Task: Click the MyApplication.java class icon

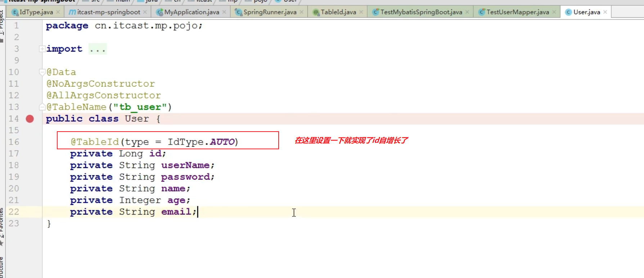Action: pos(160,12)
